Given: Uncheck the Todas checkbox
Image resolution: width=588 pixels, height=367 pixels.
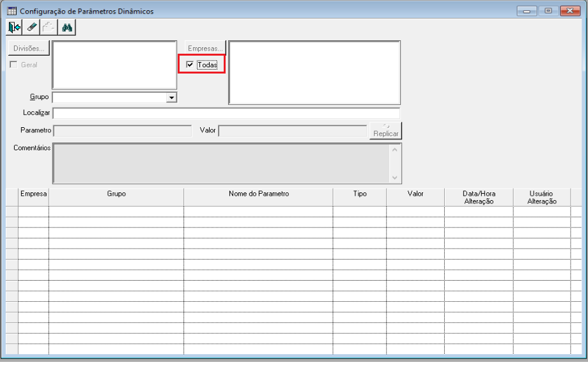Looking at the screenshot, I should (x=190, y=65).
